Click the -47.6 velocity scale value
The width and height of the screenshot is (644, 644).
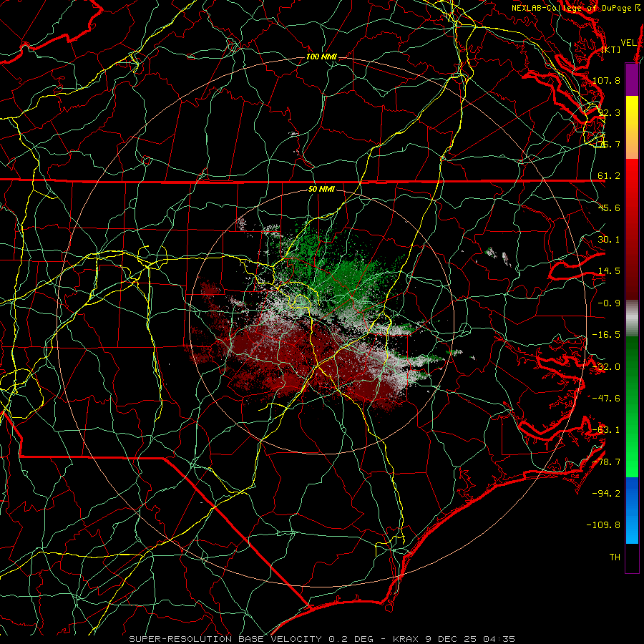click(606, 399)
